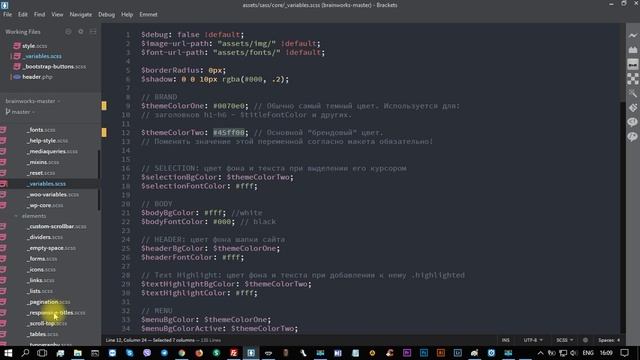The height and width of the screenshot is (360, 640).
Task: Open _wp-core.scss in file tree
Action: (x=45, y=205)
